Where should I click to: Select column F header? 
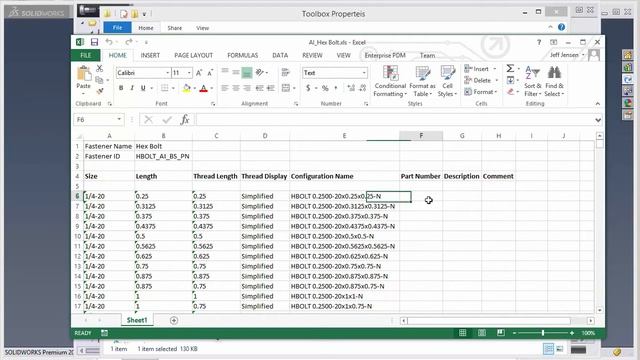(421, 136)
